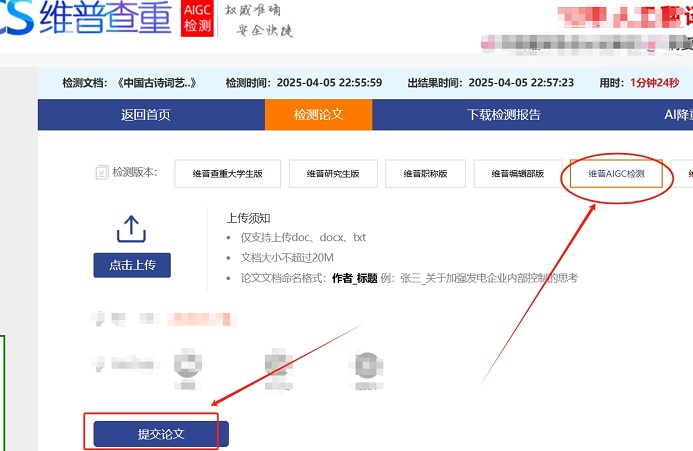Select 维普查重大学生版 version

(x=228, y=174)
